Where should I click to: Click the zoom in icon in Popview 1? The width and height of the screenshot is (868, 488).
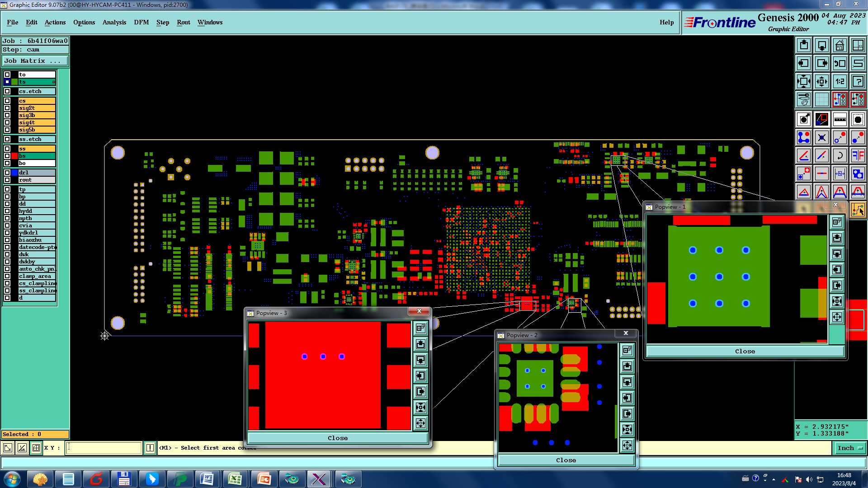point(837,301)
